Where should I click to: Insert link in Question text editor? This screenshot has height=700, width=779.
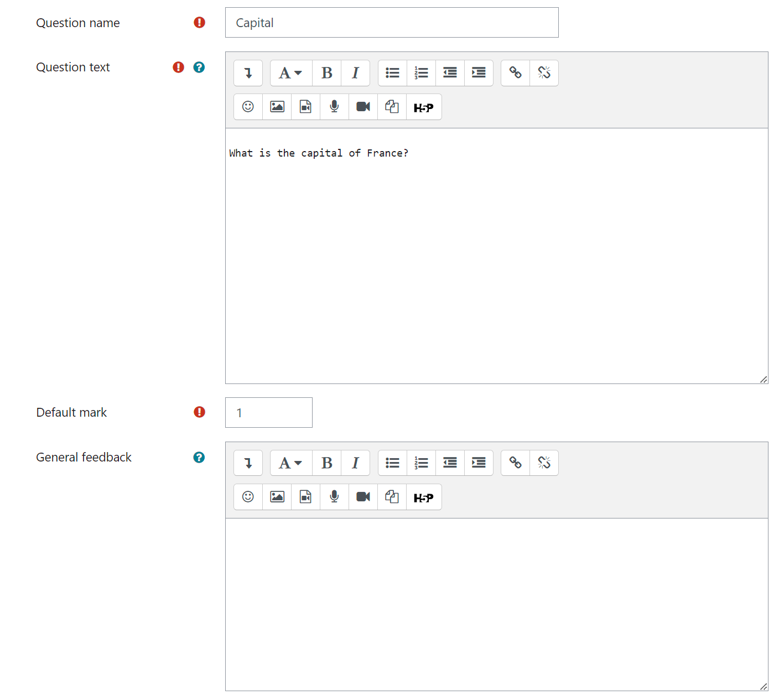515,73
